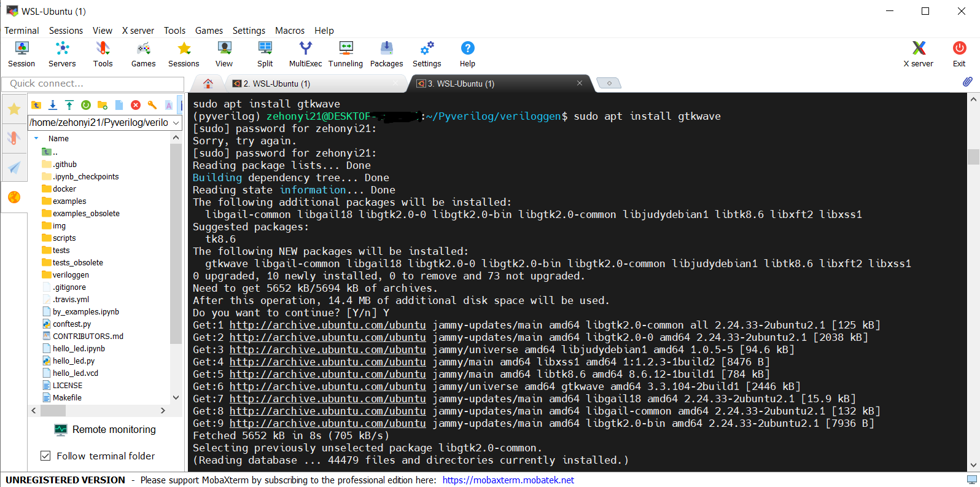Open the Macros menu
Image resolution: width=980 pixels, height=487 pixels.
tap(290, 30)
